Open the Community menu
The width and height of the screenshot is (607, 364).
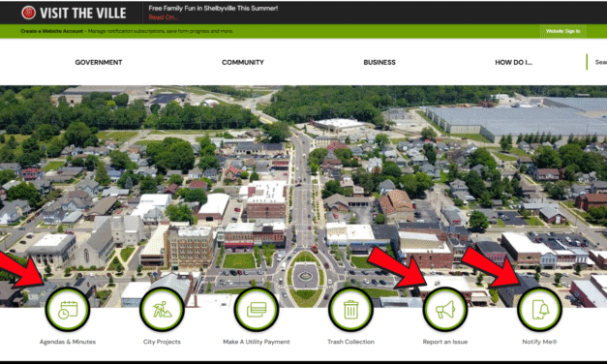pyautogui.click(x=243, y=62)
